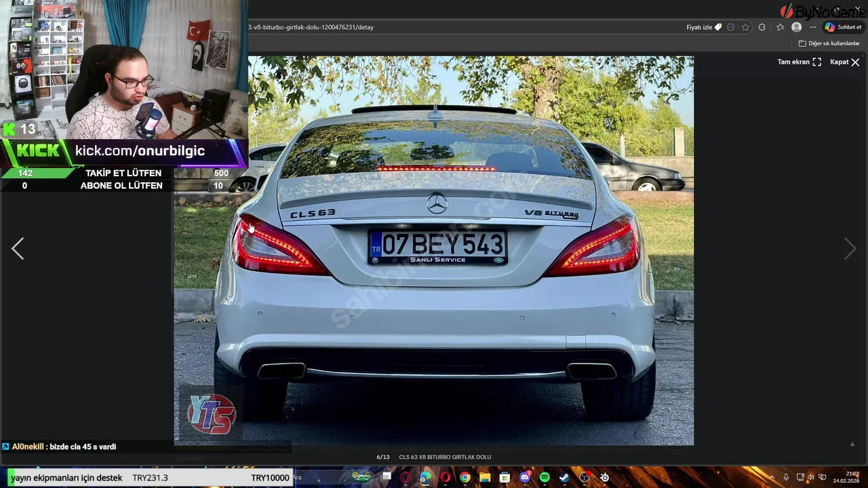Open File Explorer in taskbar
Screen dimensions: 868x488
pyautogui.click(x=485, y=477)
